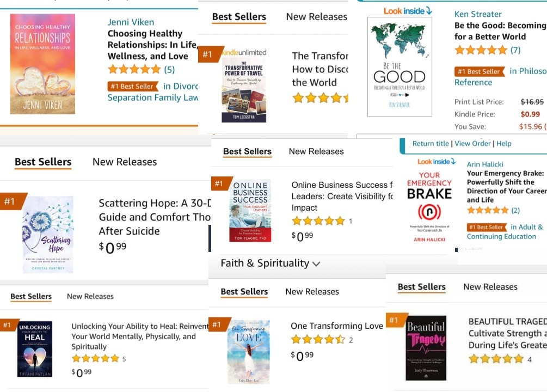Click Look inside above Your Emergency Brake cover

pos(437,161)
